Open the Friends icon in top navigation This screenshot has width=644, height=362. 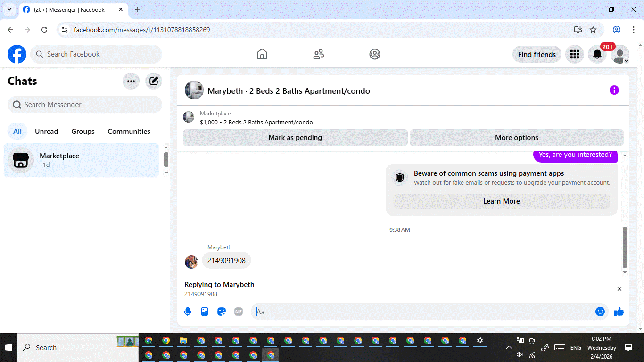[x=319, y=54]
